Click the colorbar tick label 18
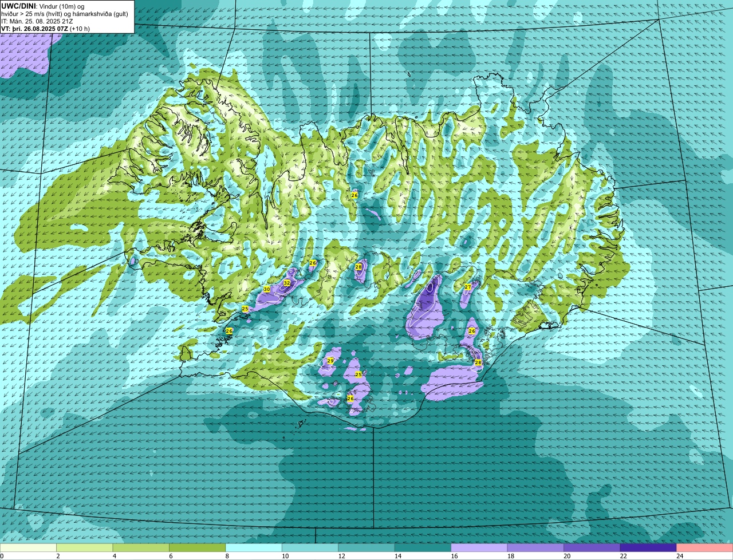 coord(511,555)
